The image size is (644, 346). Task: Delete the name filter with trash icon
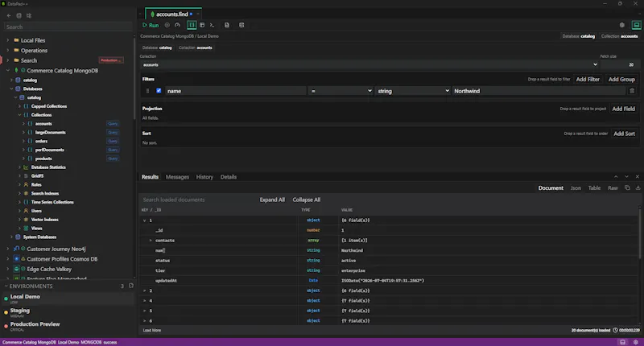tap(632, 91)
